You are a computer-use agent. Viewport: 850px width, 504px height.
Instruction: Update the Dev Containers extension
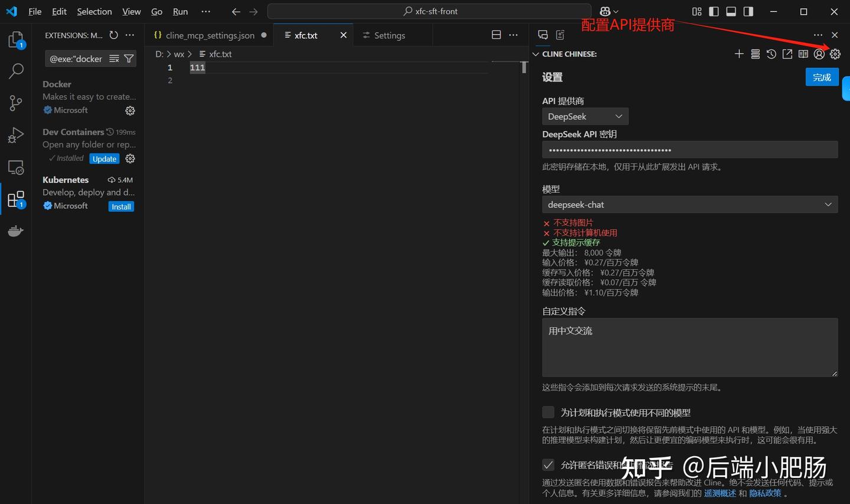(104, 159)
